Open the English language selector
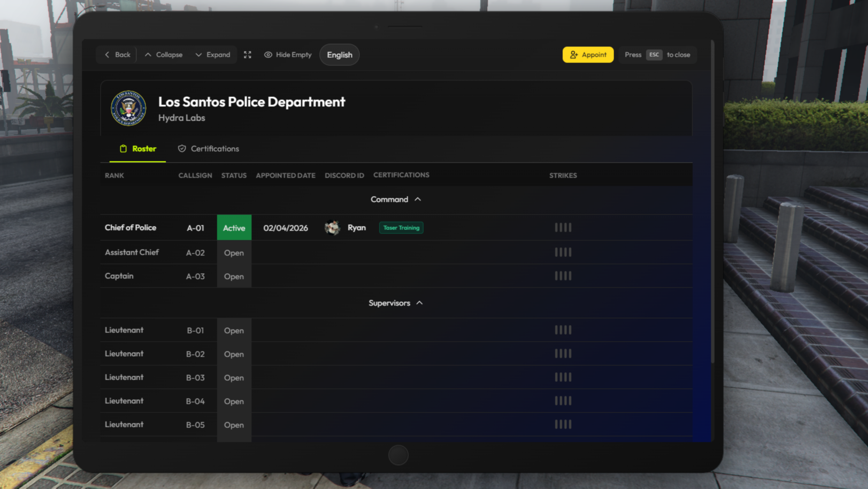868x489 pixels. click(x=339, y=55)
